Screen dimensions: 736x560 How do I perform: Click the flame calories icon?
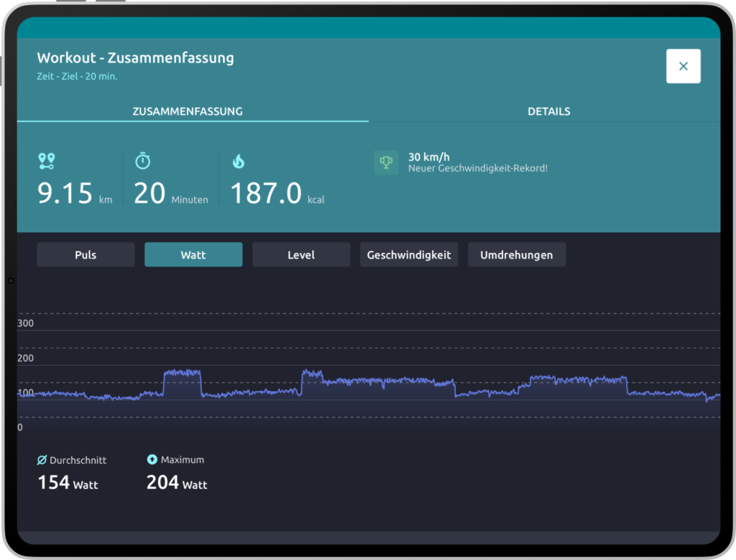coord(239,161)
